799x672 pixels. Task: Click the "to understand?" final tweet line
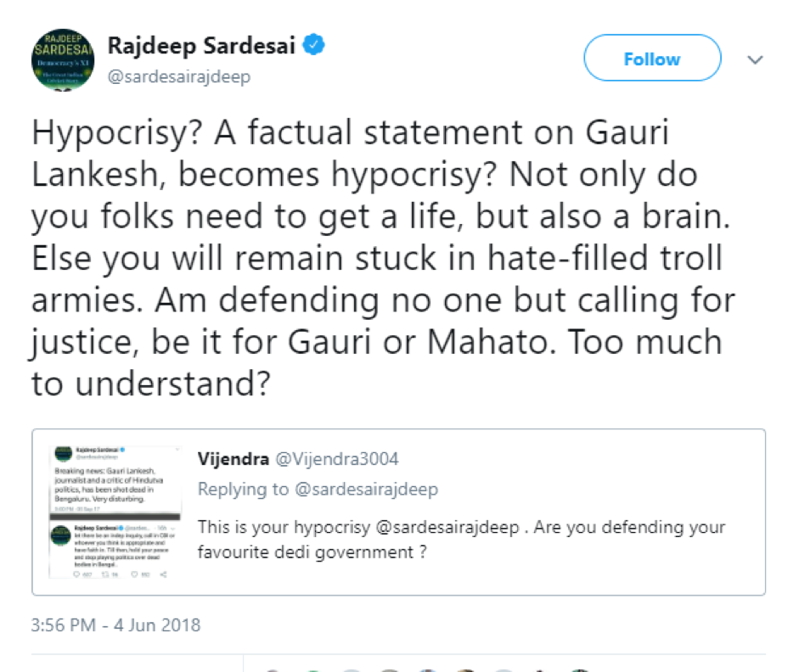point(150,384)
